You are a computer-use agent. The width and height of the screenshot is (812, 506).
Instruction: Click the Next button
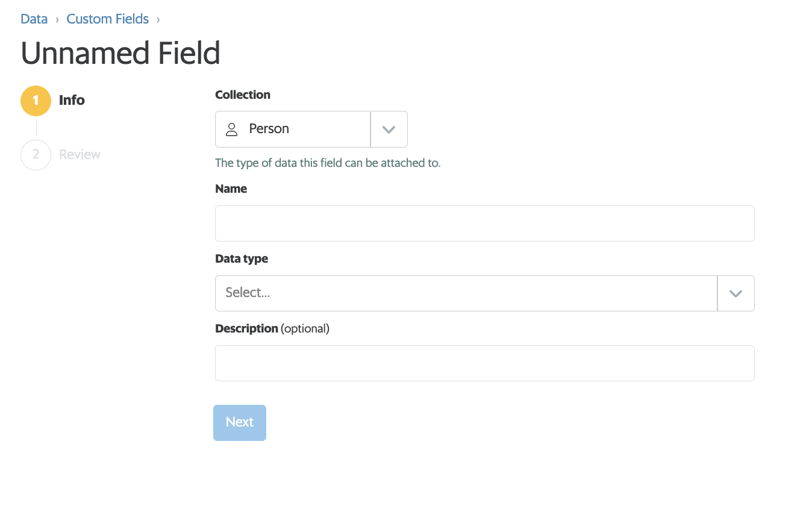[x=240, y=422]
